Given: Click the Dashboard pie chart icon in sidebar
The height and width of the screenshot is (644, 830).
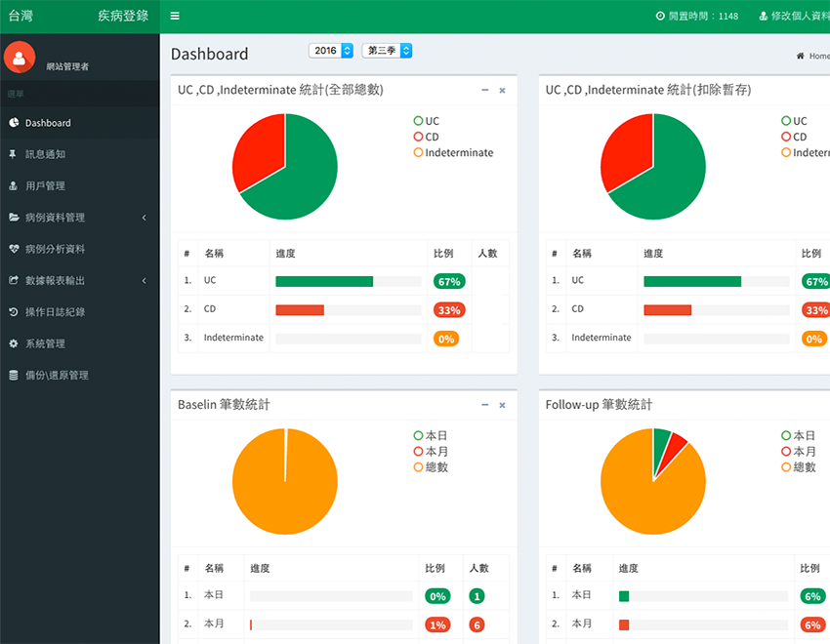Looking at the screenshot, I should (x=14, y=123).
